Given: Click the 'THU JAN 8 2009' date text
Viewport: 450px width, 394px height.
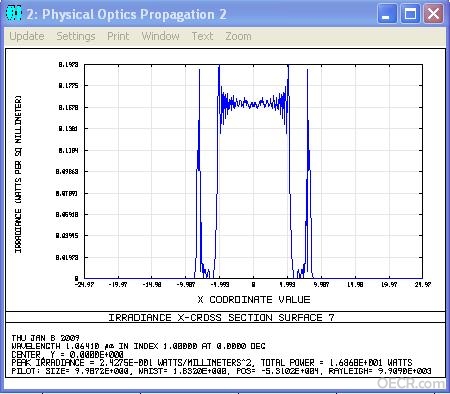Looking at the screenshot, I should coord(45,338).
